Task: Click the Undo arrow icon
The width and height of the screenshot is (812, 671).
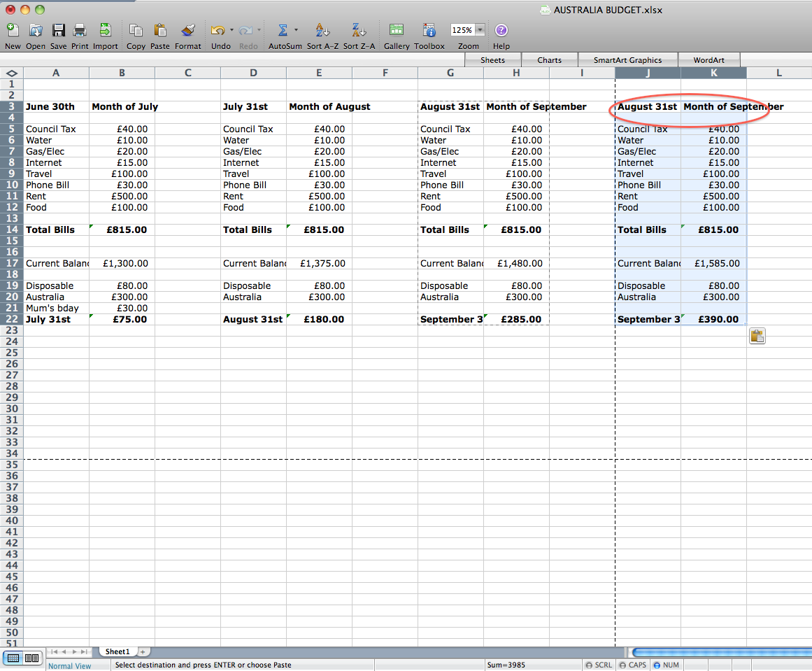Action: tap(218, 31)
